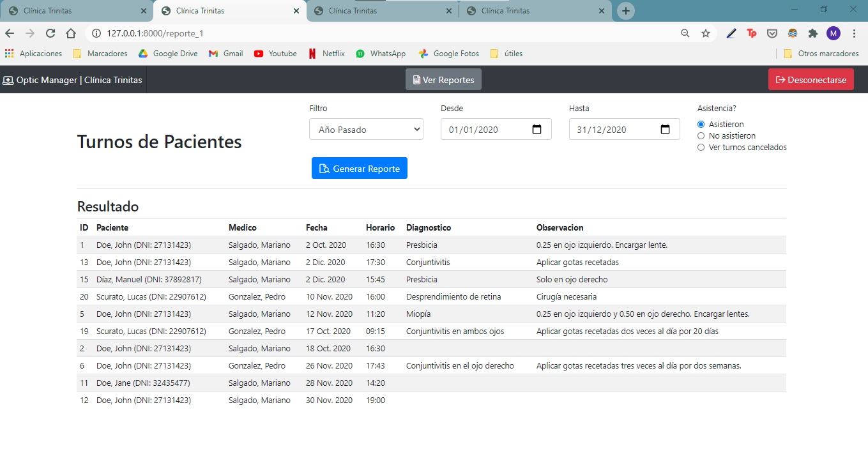The image size is (868, 465).
Task: Open Marcadores bookmark folder
Action: pos(100,54)
